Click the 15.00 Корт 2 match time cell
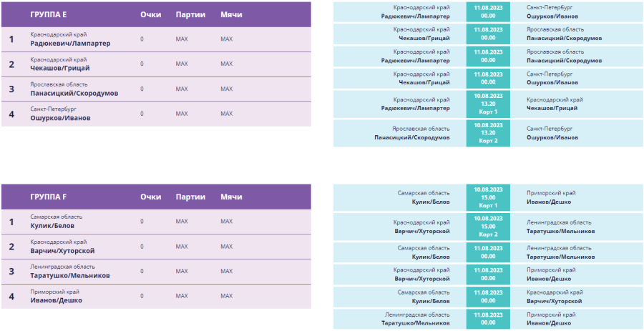 point(488,226)
